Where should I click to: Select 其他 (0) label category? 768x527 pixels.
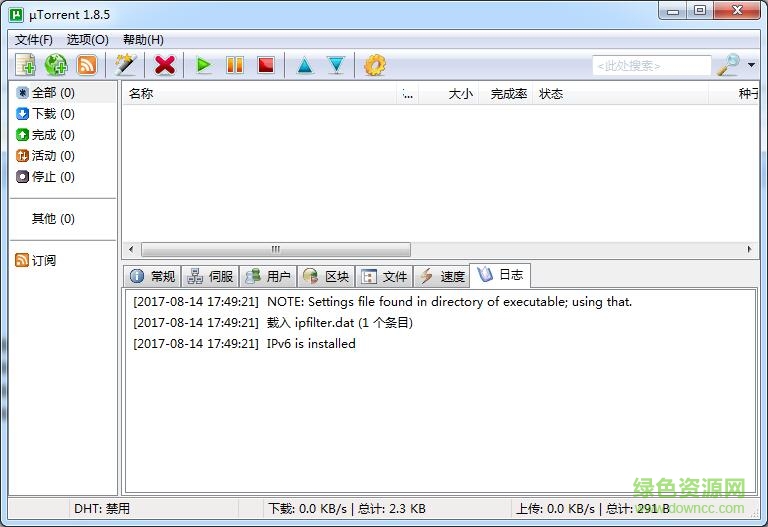coord(53,218)
